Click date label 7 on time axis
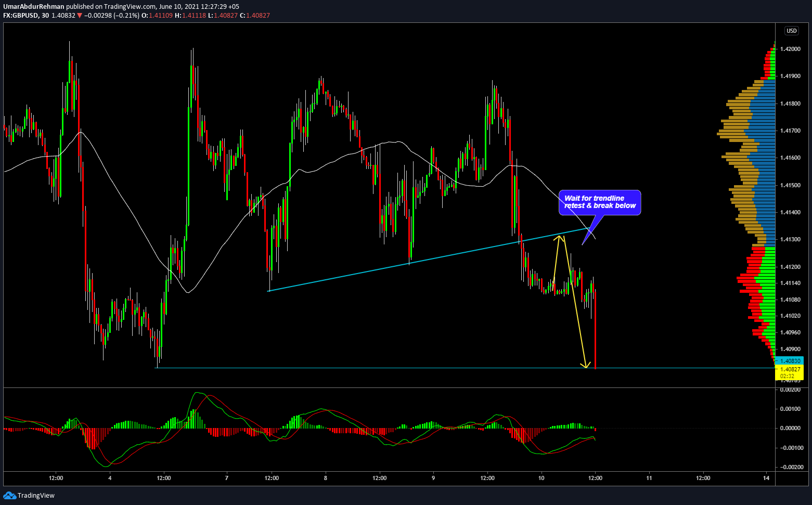This screenshot has width=812, height=505. [227, 478]
